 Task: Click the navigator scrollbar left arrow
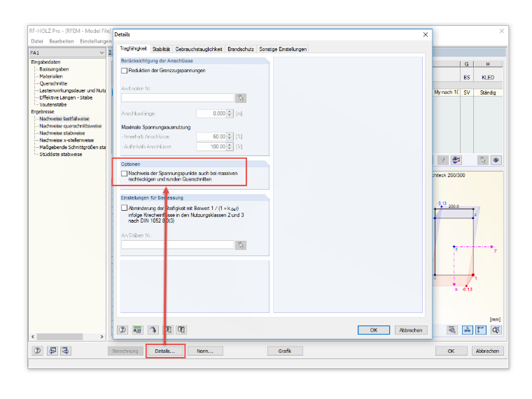(x=33, y=337)
